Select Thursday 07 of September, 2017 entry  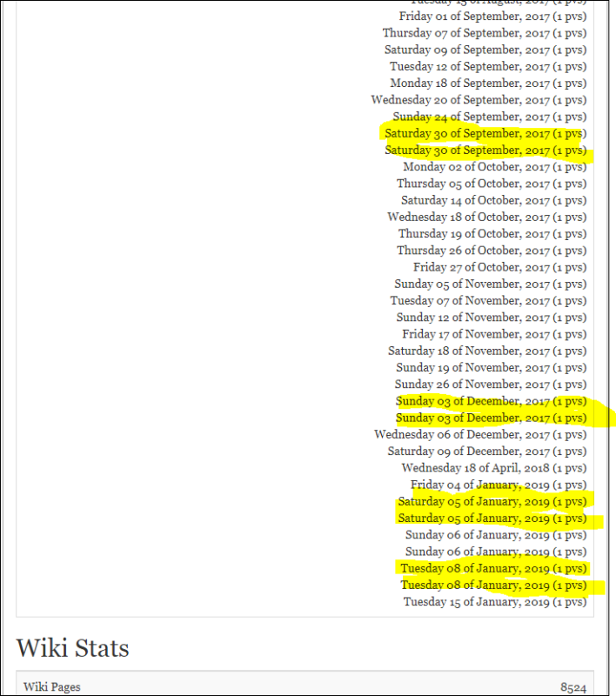click(x=485, y=33)
